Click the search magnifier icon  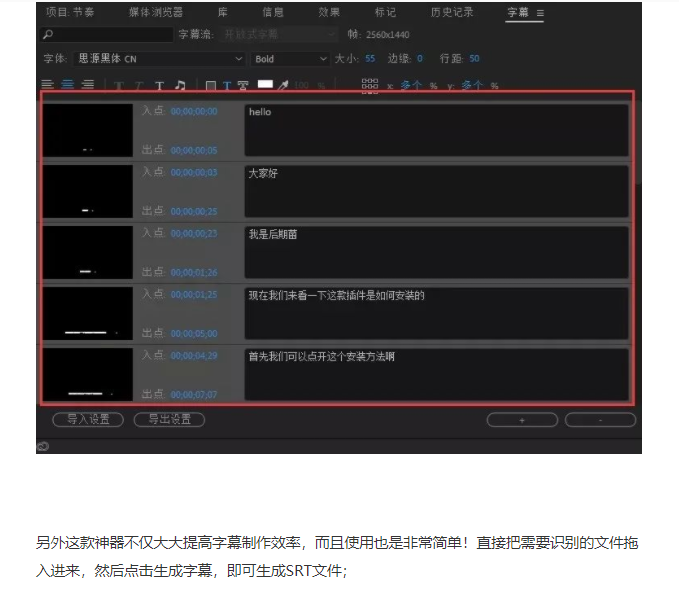click(x=48, y=34)
